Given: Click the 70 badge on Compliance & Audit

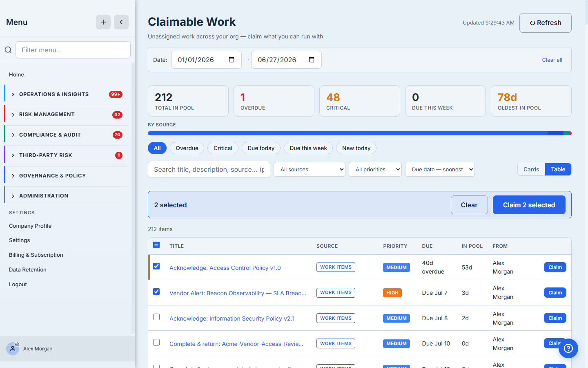Looking at the screenshot, I should point(118,135).
